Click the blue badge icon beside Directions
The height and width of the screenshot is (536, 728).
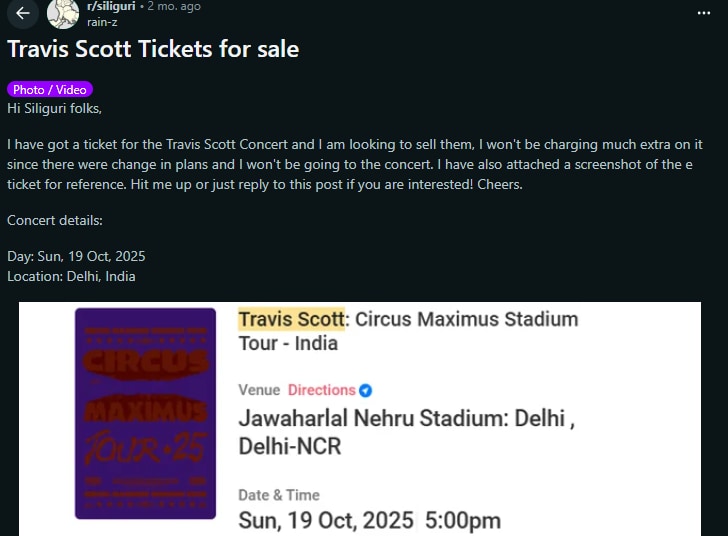point(366,390)
